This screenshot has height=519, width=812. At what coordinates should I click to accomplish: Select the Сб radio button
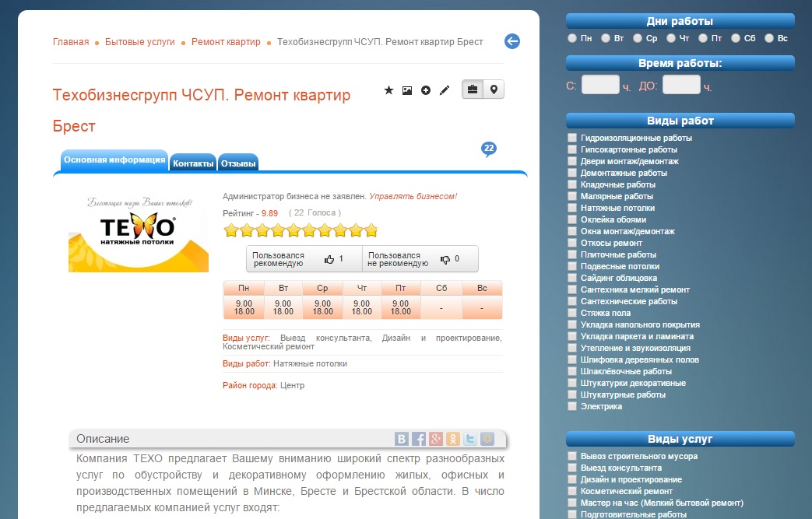736,38
